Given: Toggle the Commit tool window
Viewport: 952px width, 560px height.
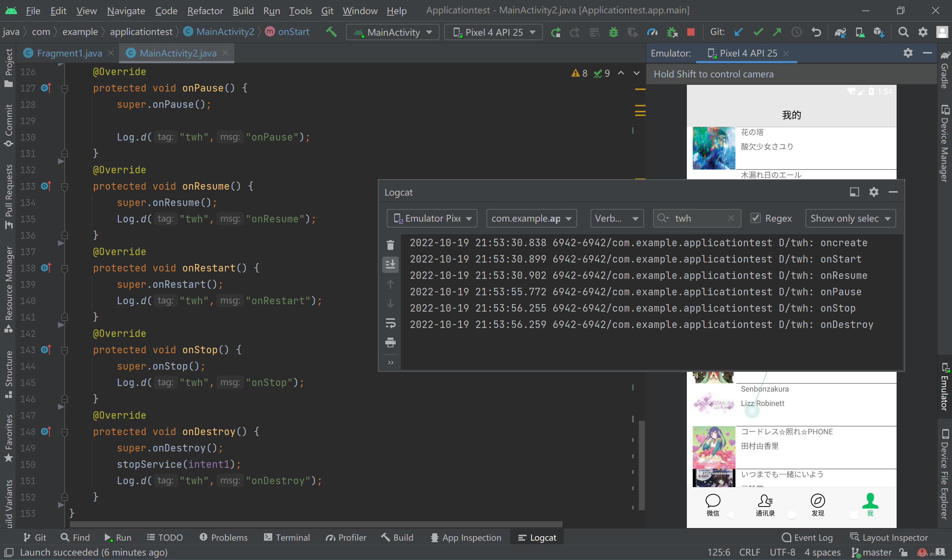Looking at the screenshot, I should 8,125.
